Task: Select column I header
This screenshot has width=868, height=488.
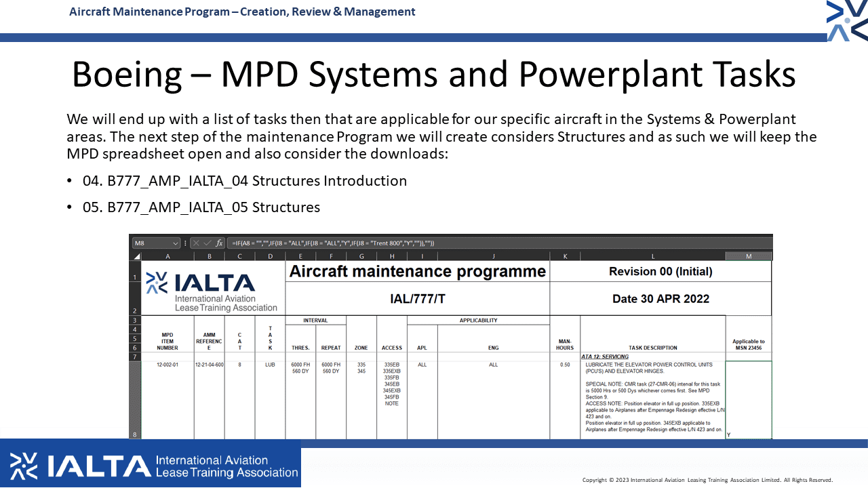Action: pyautogui.click(x=422, y=256)
